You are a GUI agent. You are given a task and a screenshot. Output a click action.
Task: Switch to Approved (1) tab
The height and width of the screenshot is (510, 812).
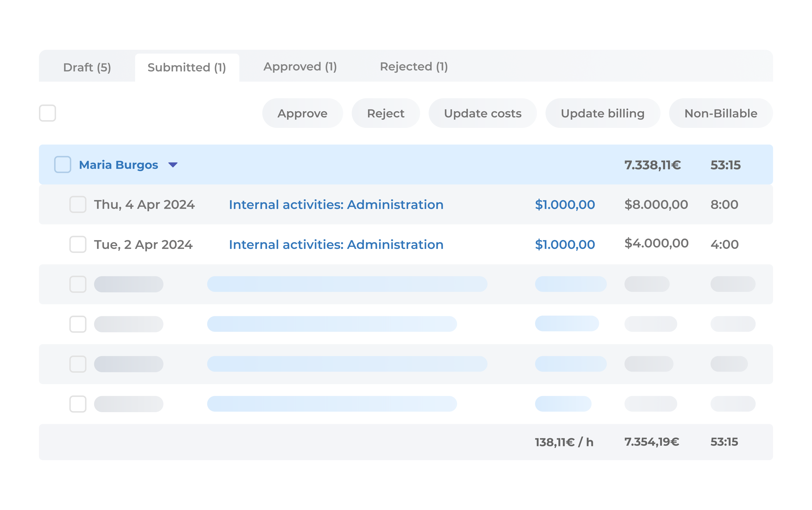click(x=300, y=67)
